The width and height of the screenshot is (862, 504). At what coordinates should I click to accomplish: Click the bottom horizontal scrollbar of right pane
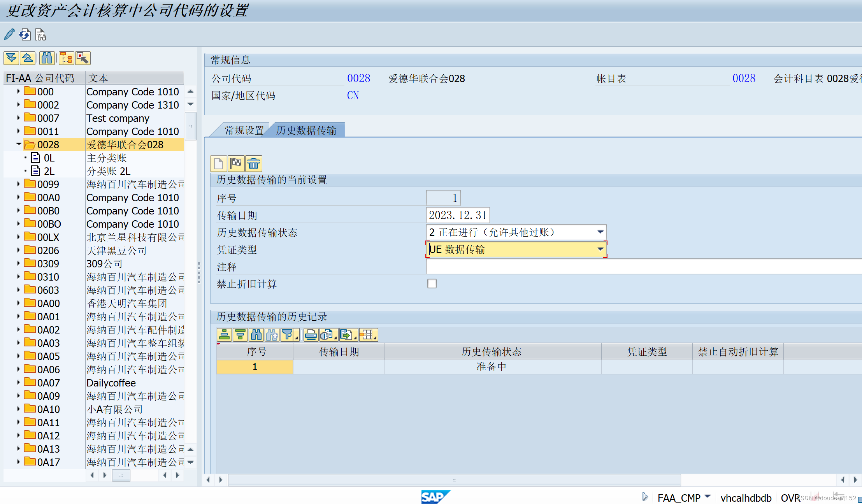click(454, 480)
